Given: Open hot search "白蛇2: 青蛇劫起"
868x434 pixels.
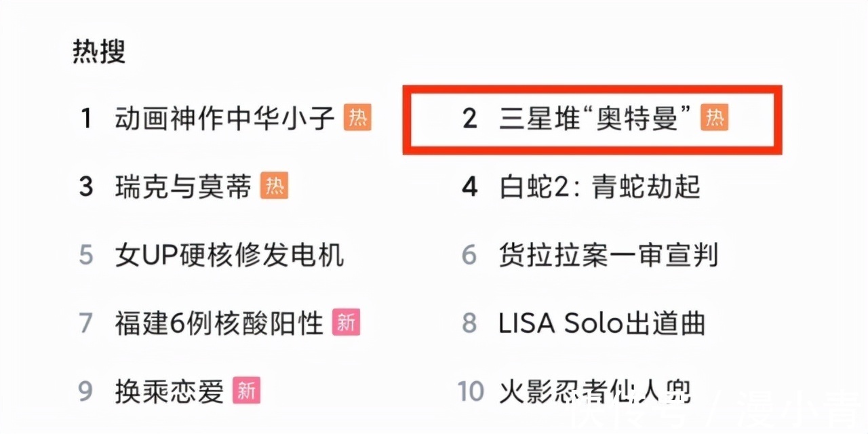Looking at the screenshot, I should 599,186.
